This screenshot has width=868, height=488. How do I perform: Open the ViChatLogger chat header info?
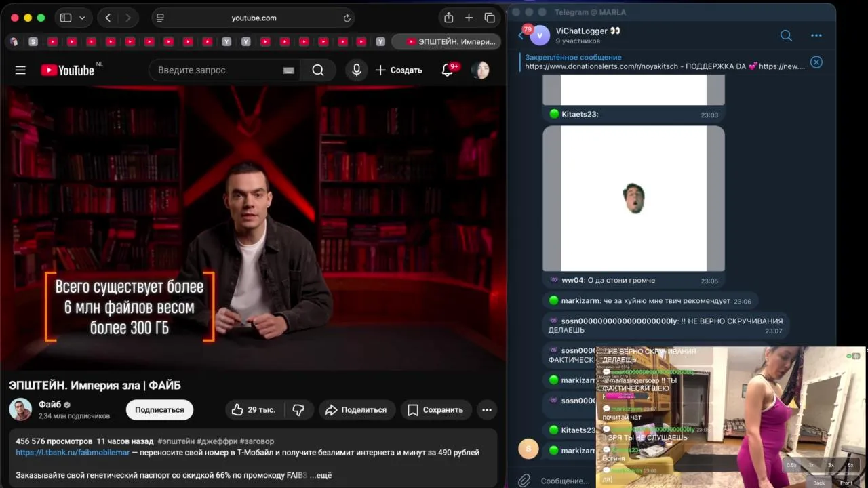(x=588, y=35)
